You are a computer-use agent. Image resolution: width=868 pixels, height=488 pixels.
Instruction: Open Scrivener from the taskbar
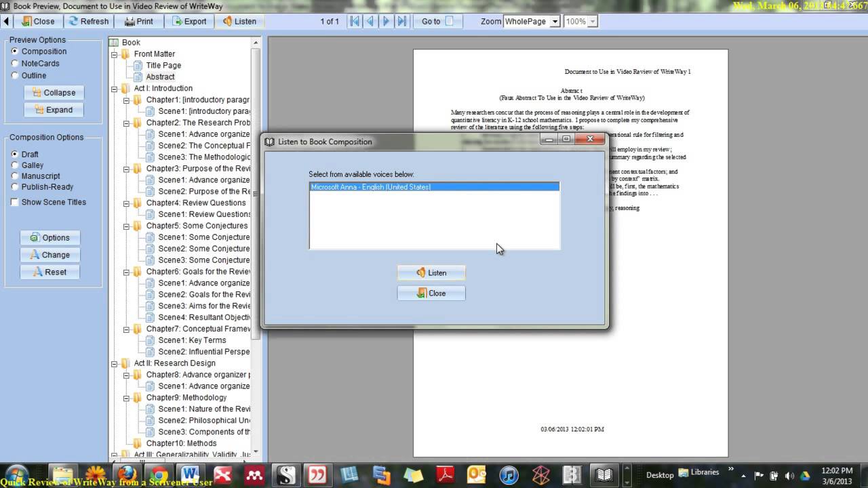285,475
